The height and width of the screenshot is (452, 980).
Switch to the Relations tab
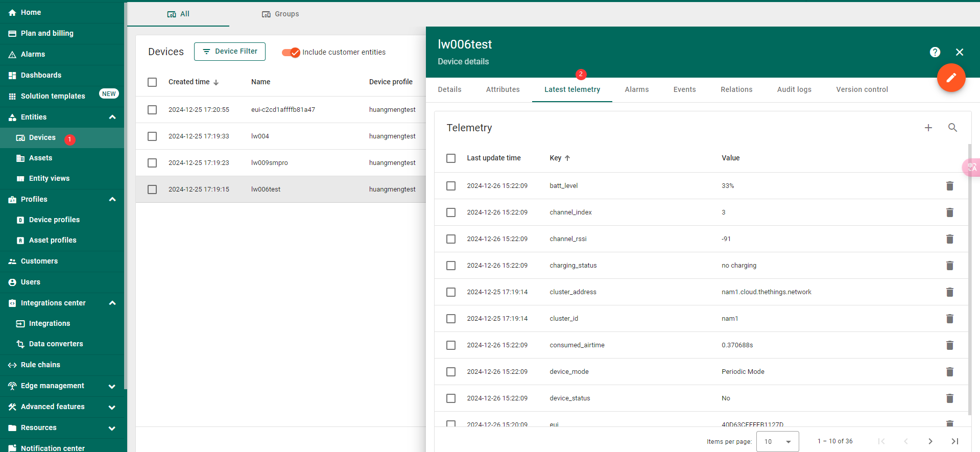(x=736, y=89)
